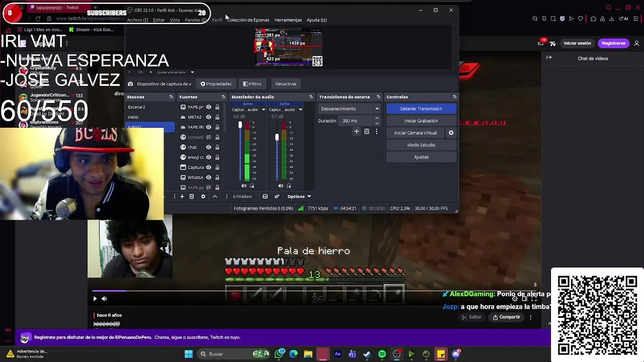Toggle eye on YAPE IRI source
Viewport: 644px width, 362px height.
[x=208, y=127]
